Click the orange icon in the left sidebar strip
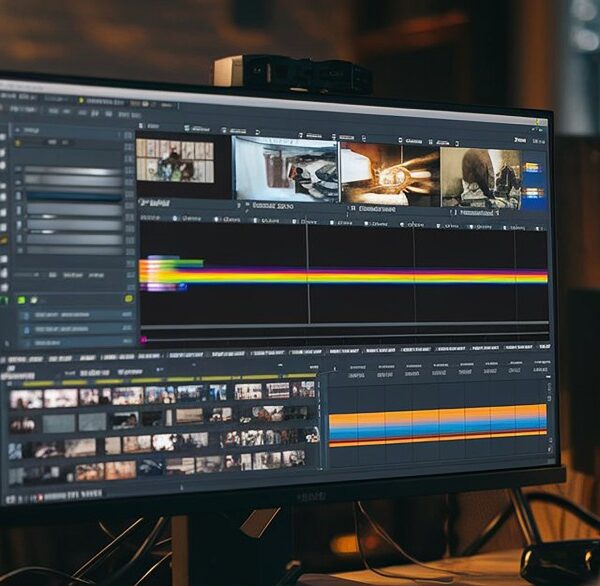Screen dimensions: 600x586 click(x=4, y=240)
